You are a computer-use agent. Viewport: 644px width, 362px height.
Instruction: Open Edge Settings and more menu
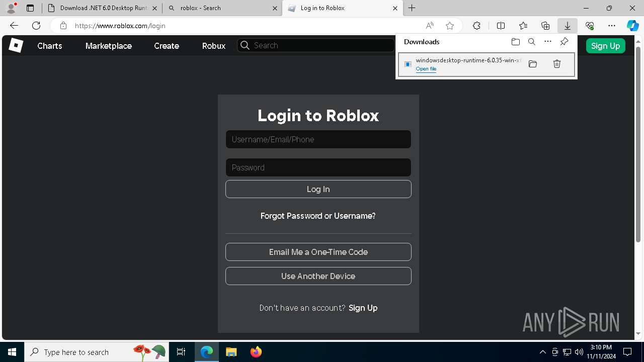coord(612,26)
